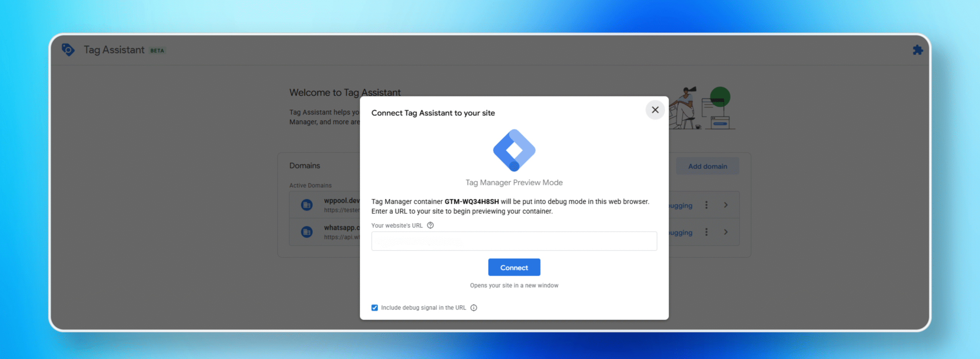
Task: Close the Connect Tag Assistant dialog
Action: point(655,110)
